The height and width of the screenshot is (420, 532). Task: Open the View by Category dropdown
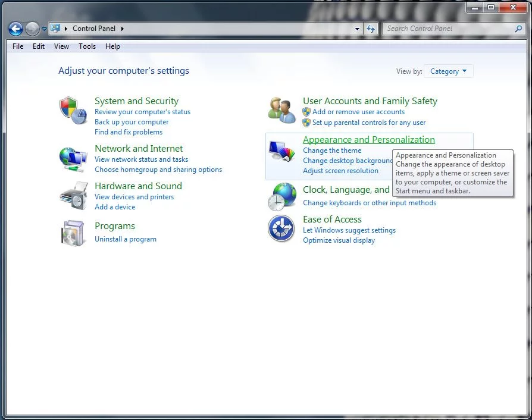click(448, 71)
